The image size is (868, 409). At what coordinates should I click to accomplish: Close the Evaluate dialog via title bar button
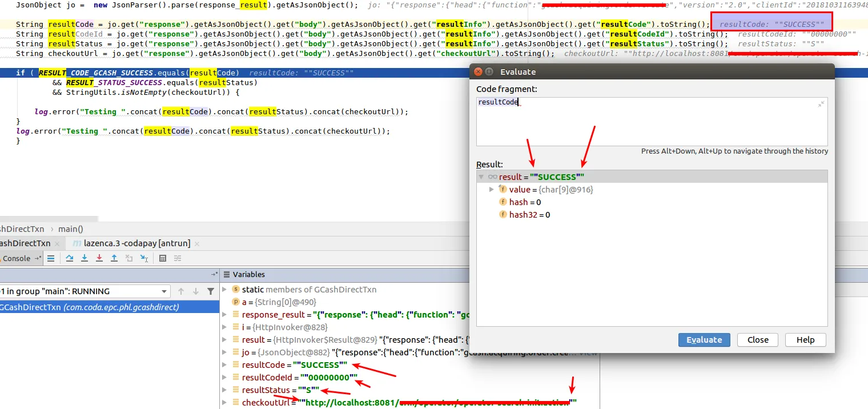pos(478,72)
